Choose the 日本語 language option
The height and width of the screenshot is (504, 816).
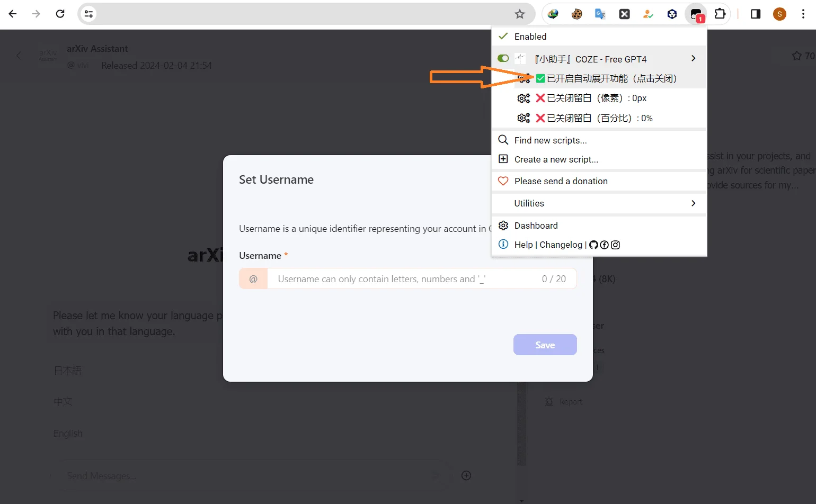click(68, 371)
